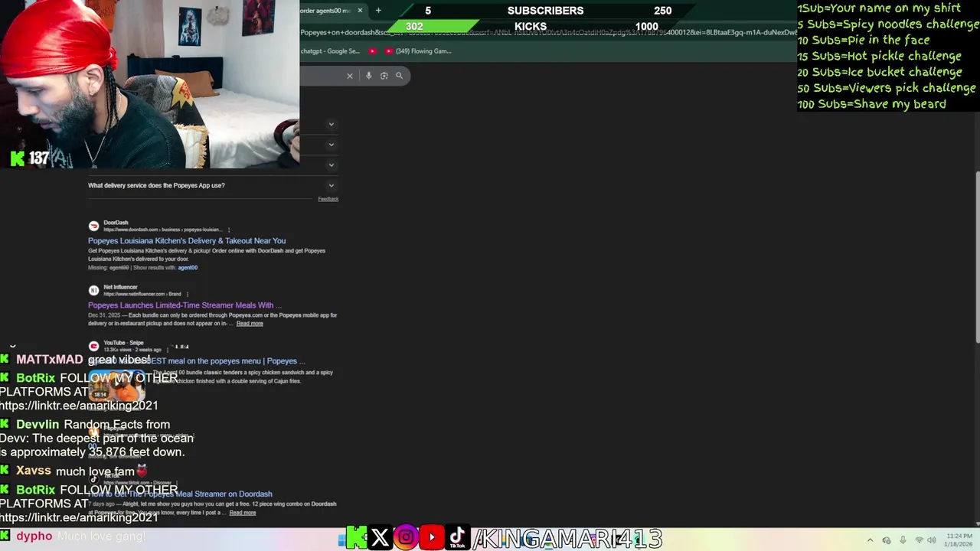Click the unlabeled YouTube bookmark icon
The width and height of the screenshot is (980, 551).
[x=373, y=51]
